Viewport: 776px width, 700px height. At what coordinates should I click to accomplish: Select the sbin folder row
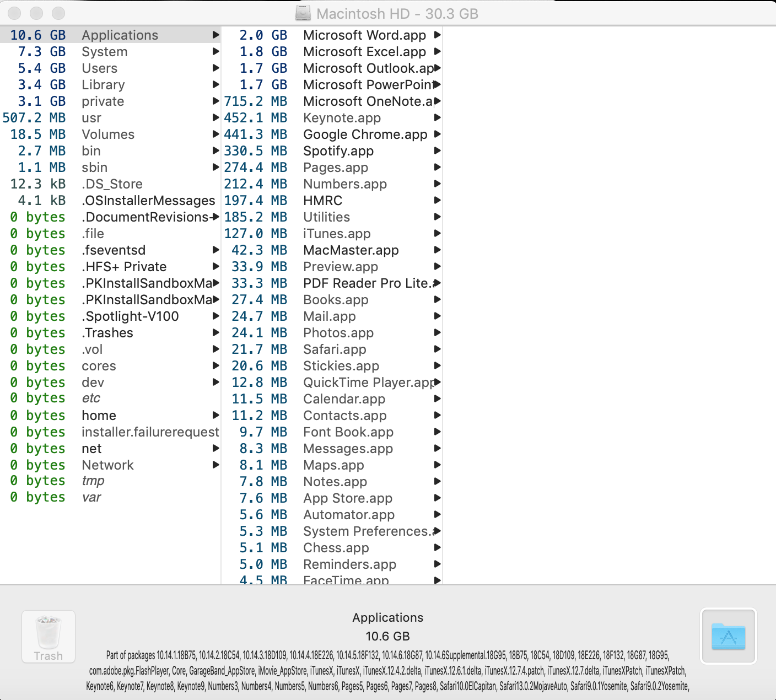pyautogui.click(x=110, y=168)
